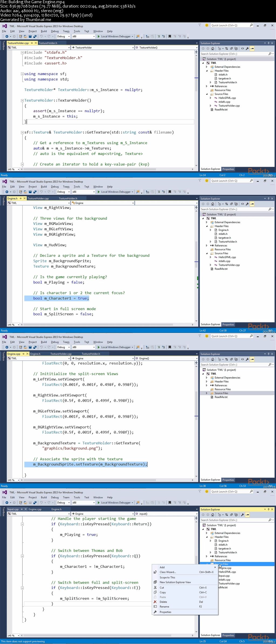Toggle pin on the active Engine.h tab
Viewport: 276px width, 644px height.
20,198
